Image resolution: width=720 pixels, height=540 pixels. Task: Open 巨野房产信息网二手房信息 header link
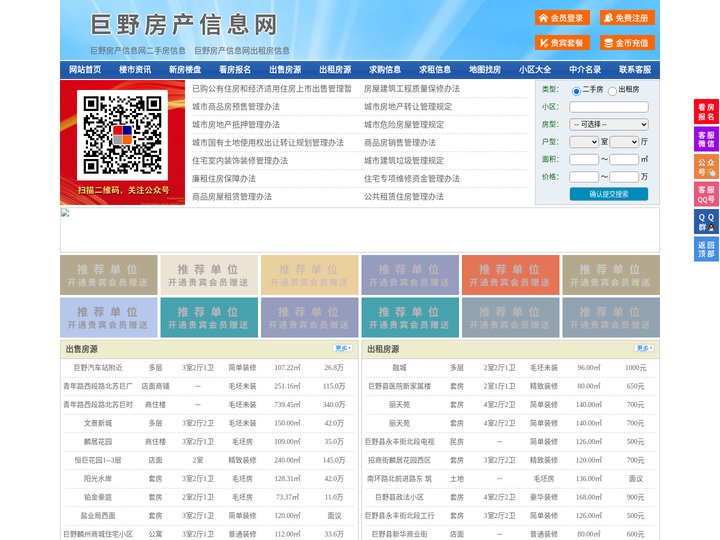point(138,51)
